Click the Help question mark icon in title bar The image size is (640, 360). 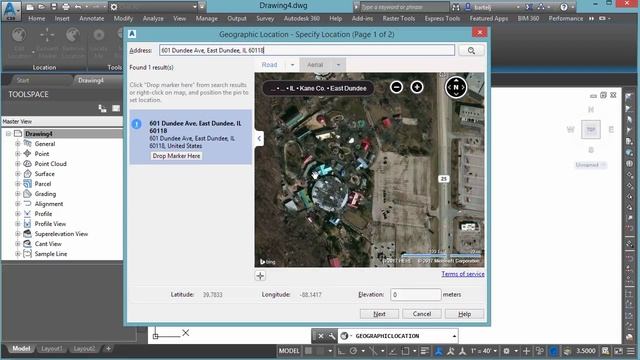(564, 7)
